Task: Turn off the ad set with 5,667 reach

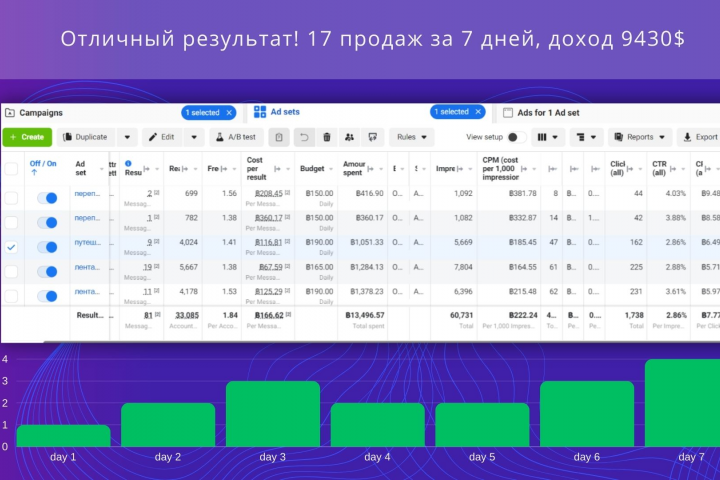Action: (x=47, y=271)
